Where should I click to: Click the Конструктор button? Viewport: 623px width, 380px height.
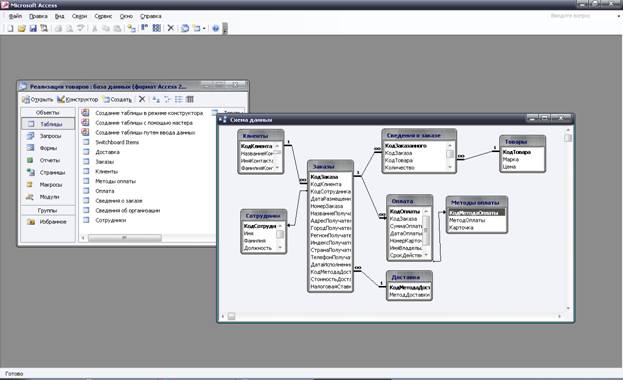click(77, 99)
